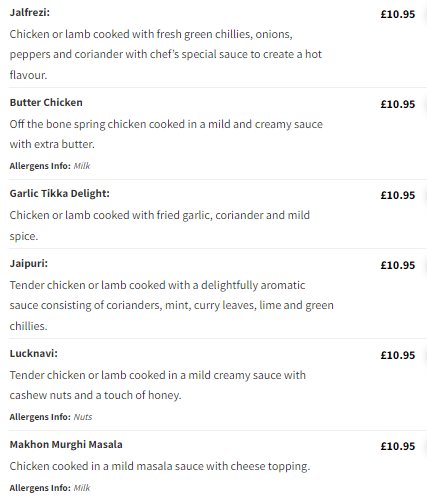Screen dimensions: 427x498
Task: Click Butter Chicken Milk allergen label
Action: (x=82, y=166)
